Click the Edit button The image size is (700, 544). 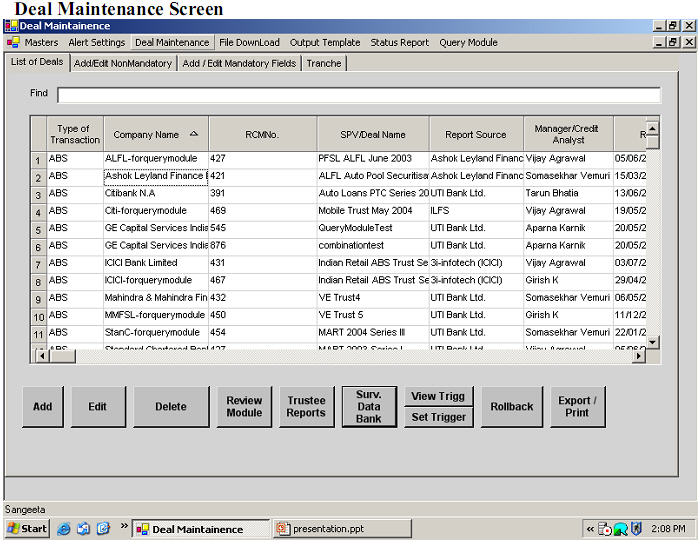click(x=98, y=407)
